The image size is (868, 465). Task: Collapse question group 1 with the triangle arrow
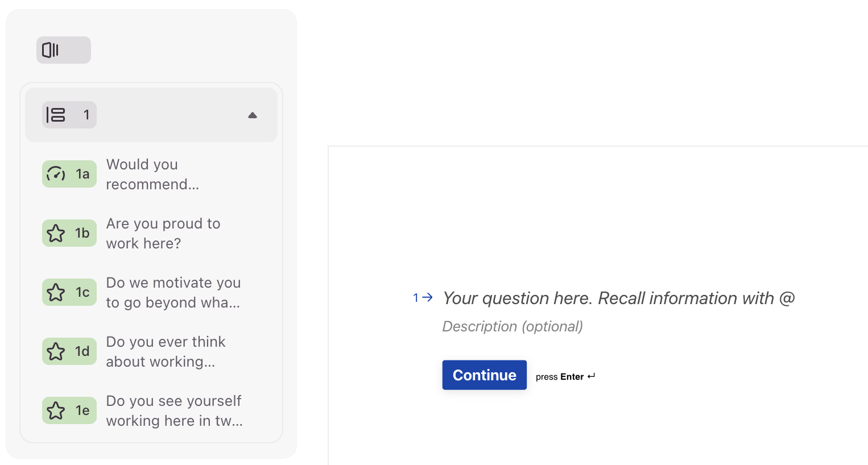[253, 115]
